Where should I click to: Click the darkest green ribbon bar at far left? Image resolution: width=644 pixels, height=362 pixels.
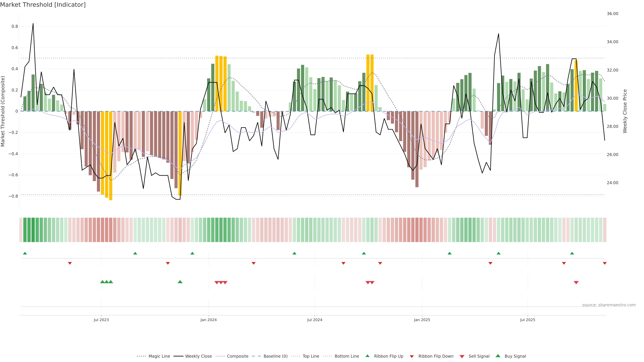pos(33,230)
